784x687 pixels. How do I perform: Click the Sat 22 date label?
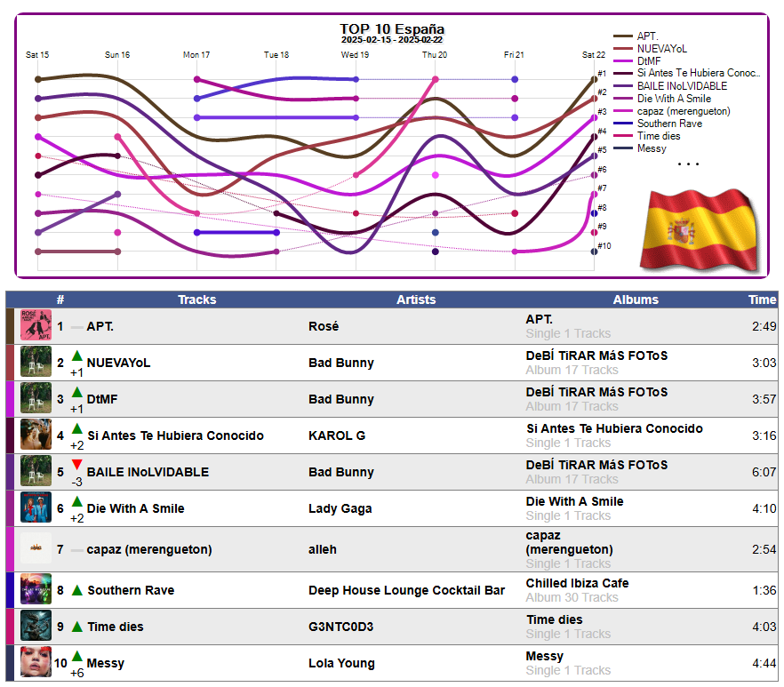pos(594,54)
